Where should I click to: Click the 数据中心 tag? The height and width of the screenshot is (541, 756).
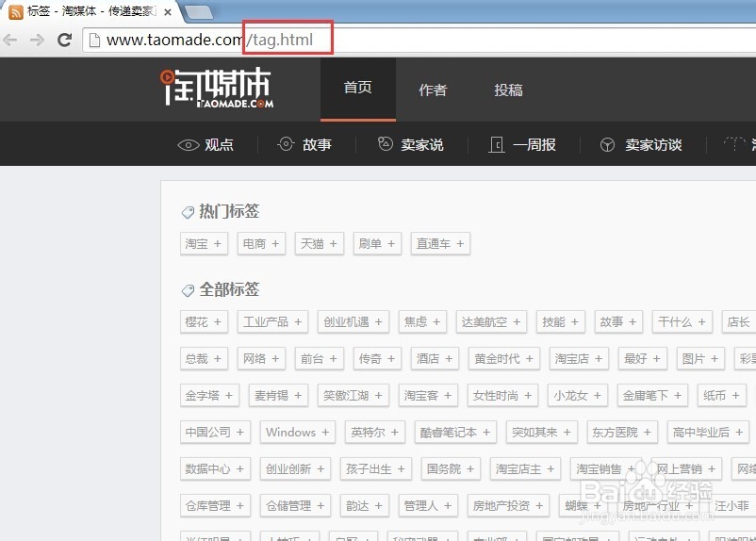(215, 468)
